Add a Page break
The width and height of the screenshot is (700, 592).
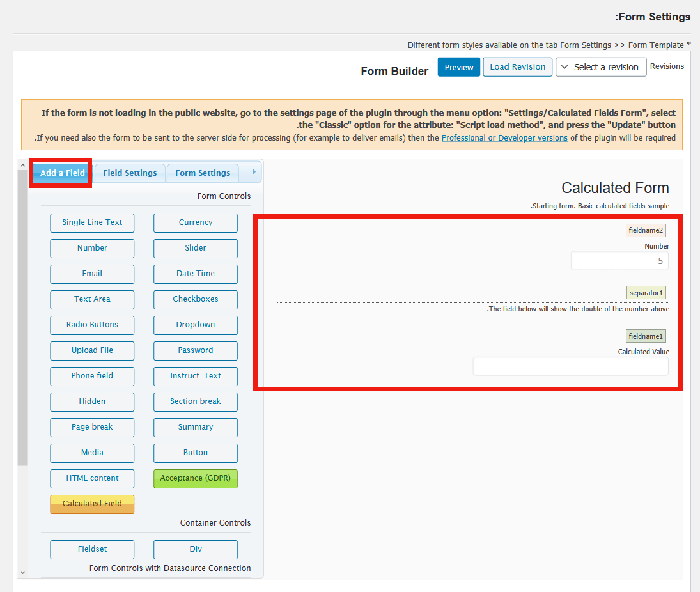92,427
